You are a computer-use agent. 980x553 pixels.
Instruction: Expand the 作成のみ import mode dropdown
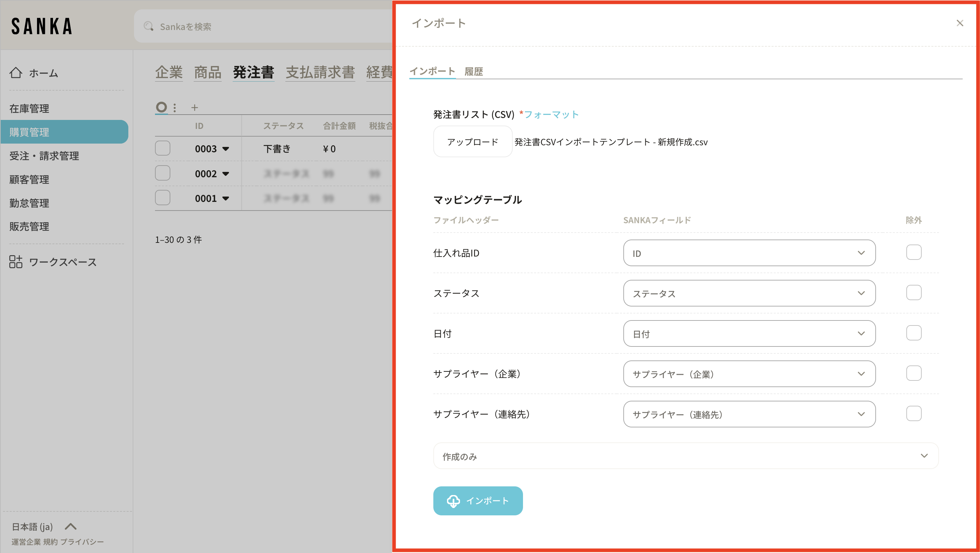point(686,456)
